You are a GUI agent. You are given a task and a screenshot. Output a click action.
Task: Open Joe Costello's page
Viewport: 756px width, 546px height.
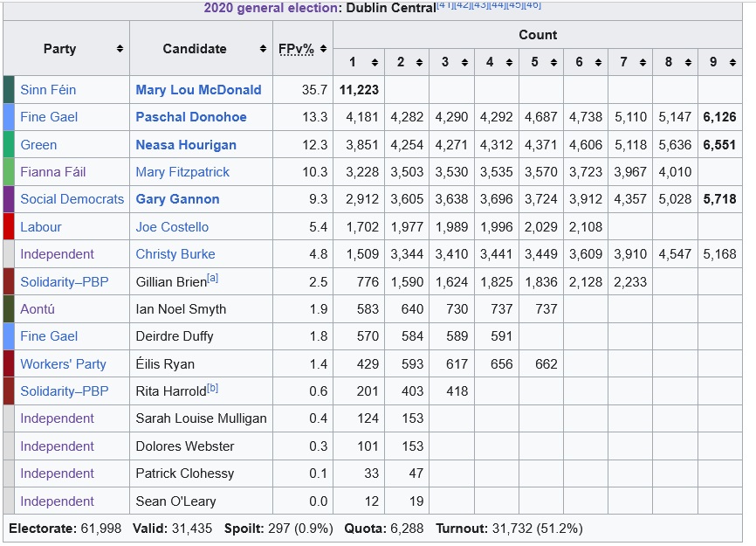(172, 226)
